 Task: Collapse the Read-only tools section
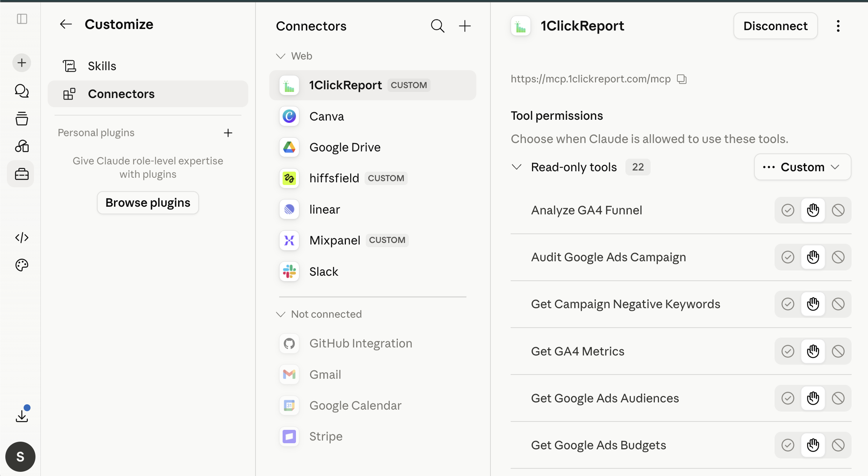516,167
